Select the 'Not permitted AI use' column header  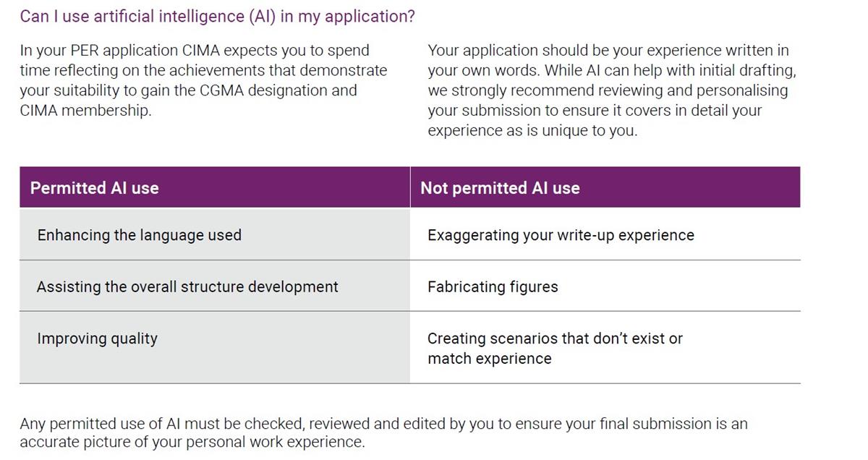[605, 188]
